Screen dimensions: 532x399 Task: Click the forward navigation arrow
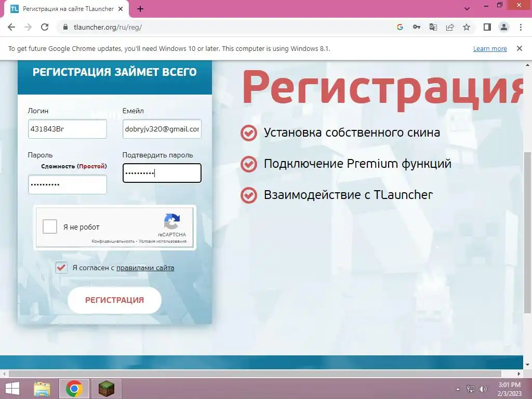tap(28, 27)
